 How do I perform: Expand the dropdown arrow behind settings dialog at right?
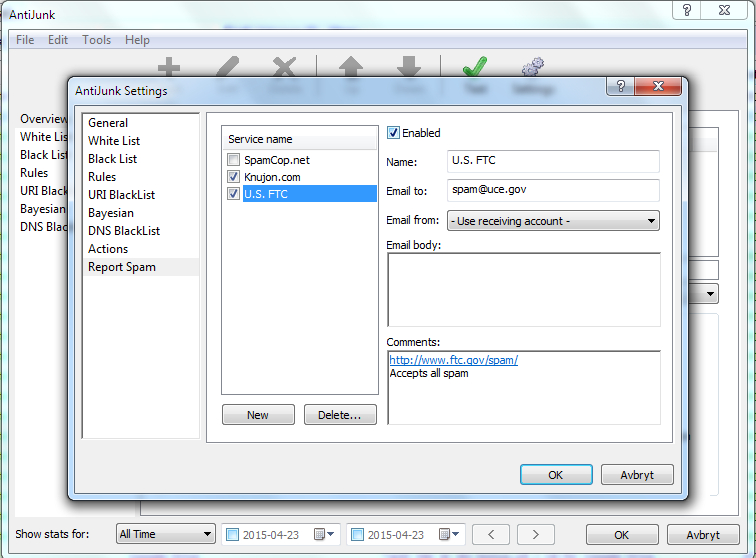coord(710,294)
